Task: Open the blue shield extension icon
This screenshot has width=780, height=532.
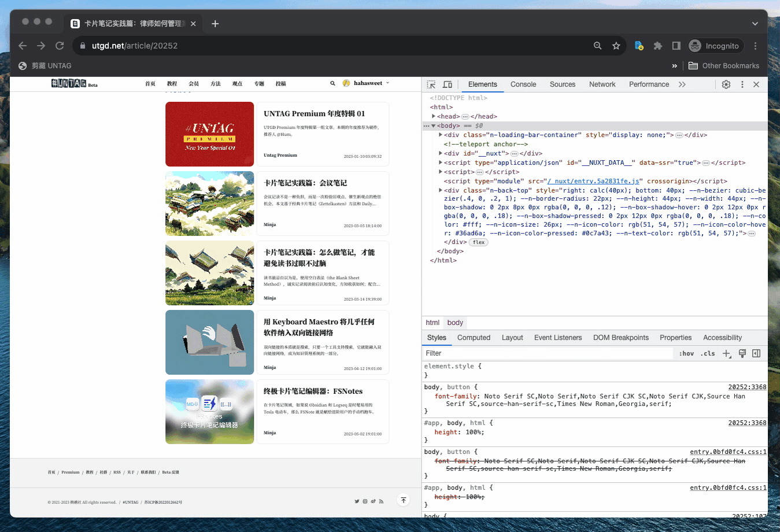Action: pyautogui.click(x=639, y=46)
